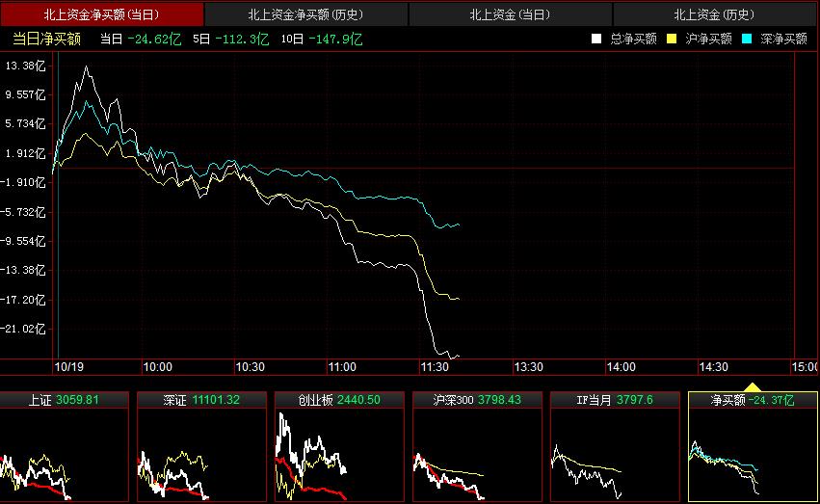The height and width of the screenshot is (504, 820).
Task: Click the yellow triangle marker above 净买额
Action: [753, 386]
